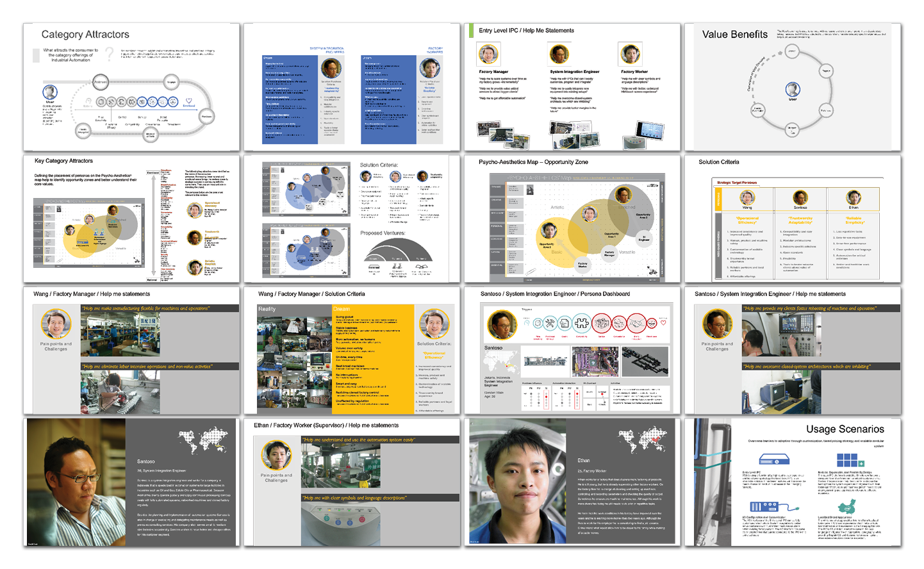Click the Usage Scenarios slide title

click(x=845, y=429)
